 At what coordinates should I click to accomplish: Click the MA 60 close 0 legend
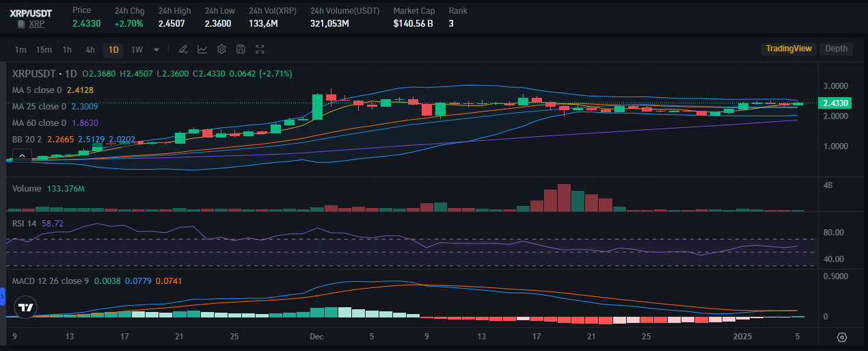pyautogui.click(x=40, y=123)
